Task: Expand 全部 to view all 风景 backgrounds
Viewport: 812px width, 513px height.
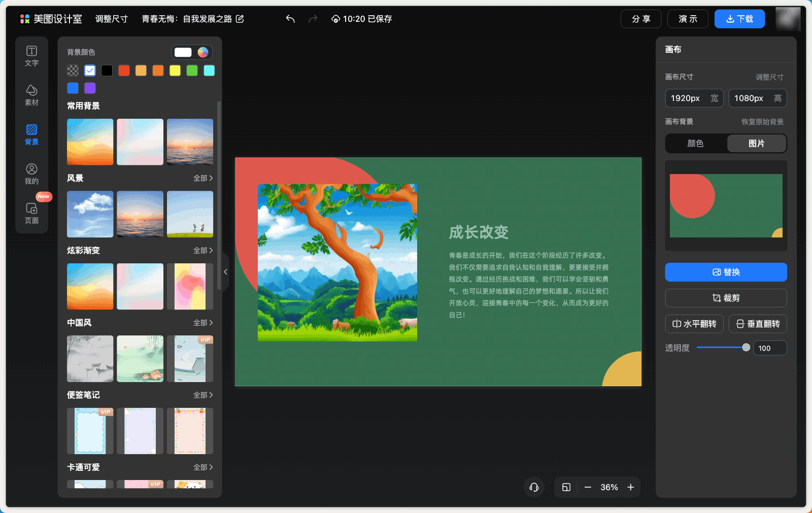Action: point(202,178)
